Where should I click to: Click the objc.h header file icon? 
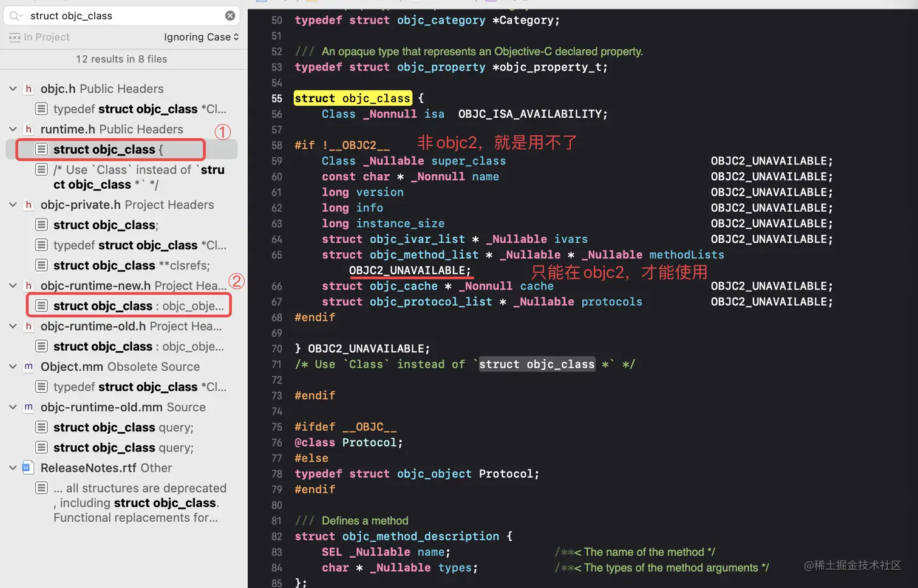(29, 89)
